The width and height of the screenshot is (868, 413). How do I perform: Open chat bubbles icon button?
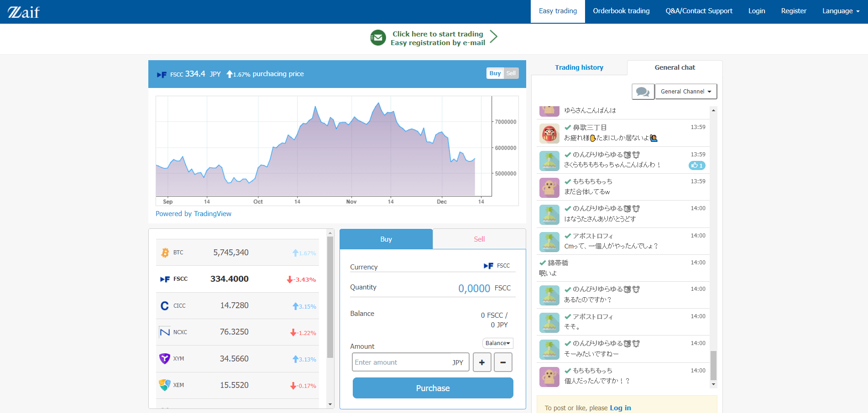coord(643,92)
